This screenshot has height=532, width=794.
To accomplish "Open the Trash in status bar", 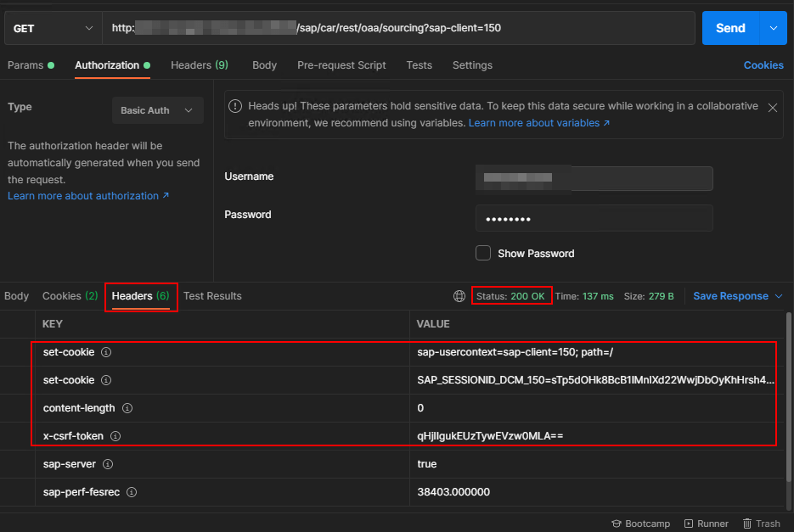I will tap(761, 524).
